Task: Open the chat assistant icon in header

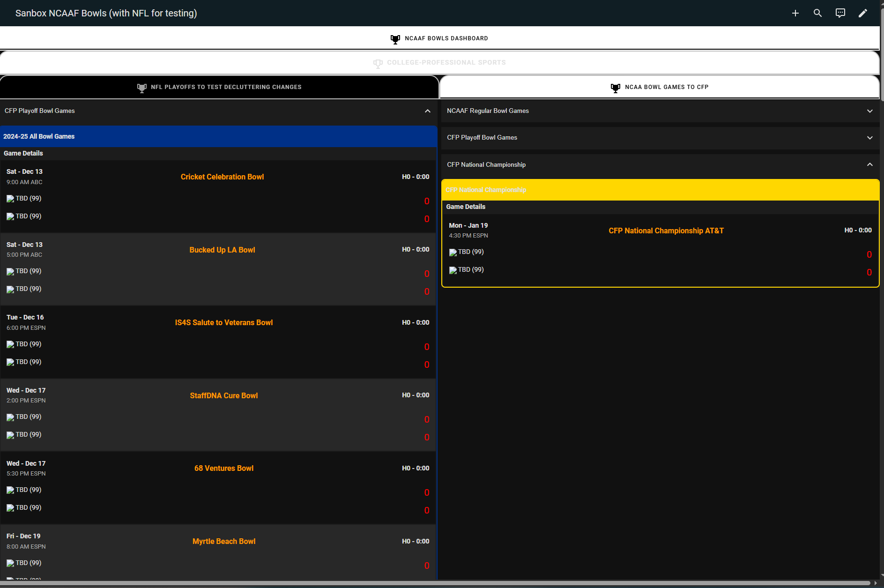Action: coord(840,13)
